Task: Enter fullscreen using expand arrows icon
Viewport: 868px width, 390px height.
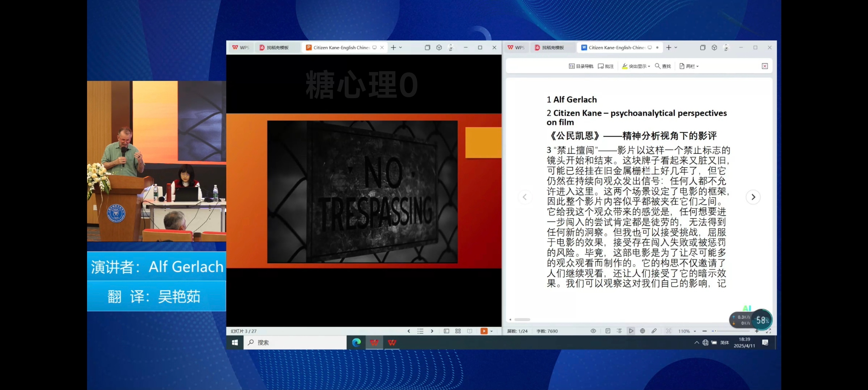Action: (768, 331)
